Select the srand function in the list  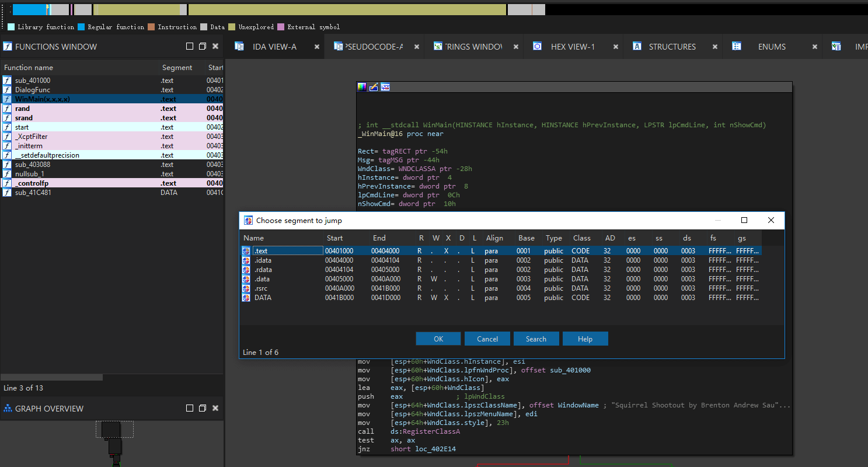(x=23, y=118)
